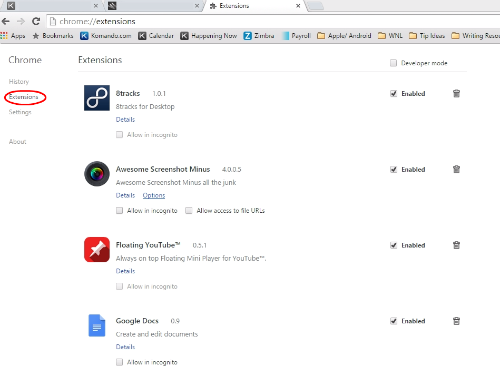Open the Zimbra bookmark
Viewport: 500px width, 376px height.
click(x=259, y=36)
